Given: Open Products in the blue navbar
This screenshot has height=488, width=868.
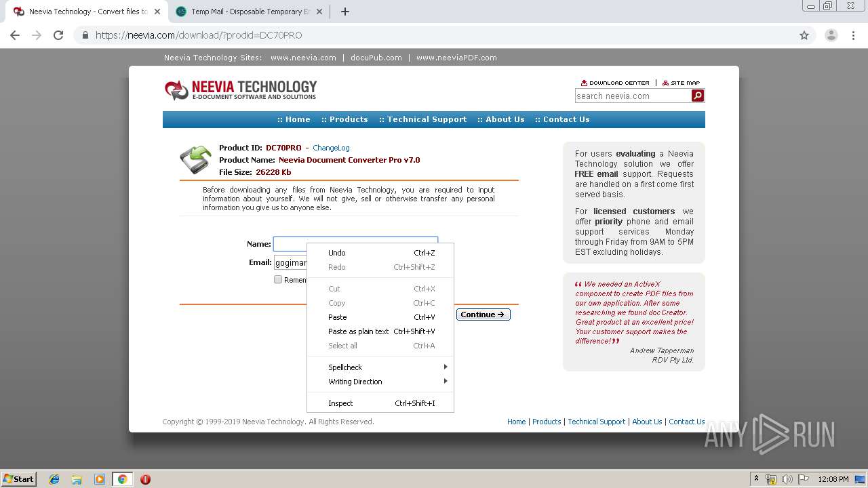Looking at the screenshot, I should (344, 119).
